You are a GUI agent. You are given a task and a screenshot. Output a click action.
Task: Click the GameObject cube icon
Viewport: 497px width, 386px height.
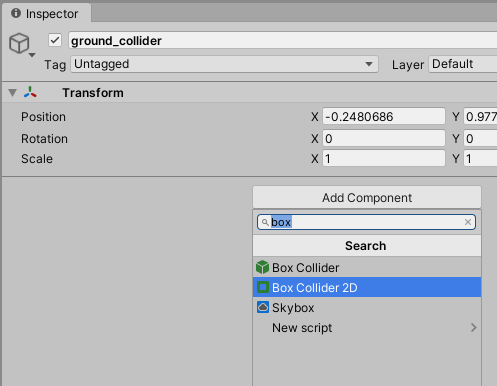tap(19, 43)
